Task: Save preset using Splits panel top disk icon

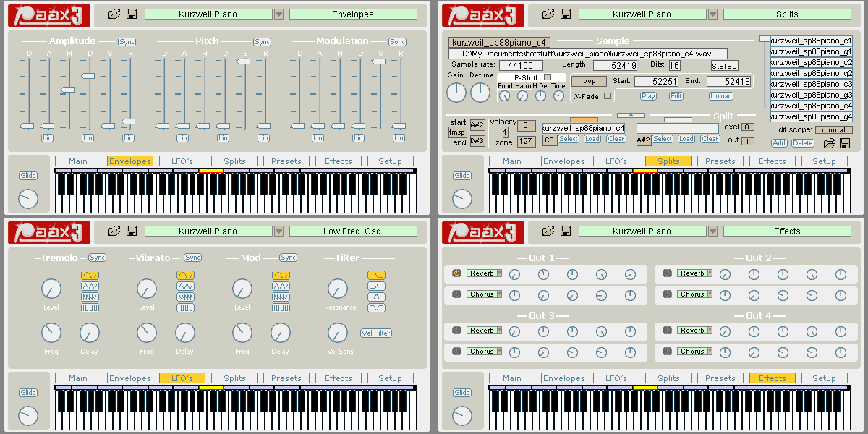Action: point(566,14)
